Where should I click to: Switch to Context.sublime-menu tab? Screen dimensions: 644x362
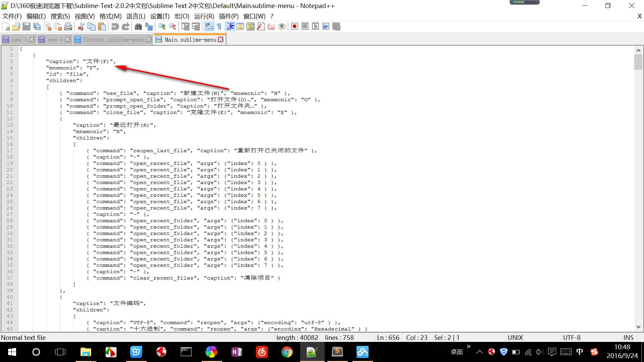[113, 40]
